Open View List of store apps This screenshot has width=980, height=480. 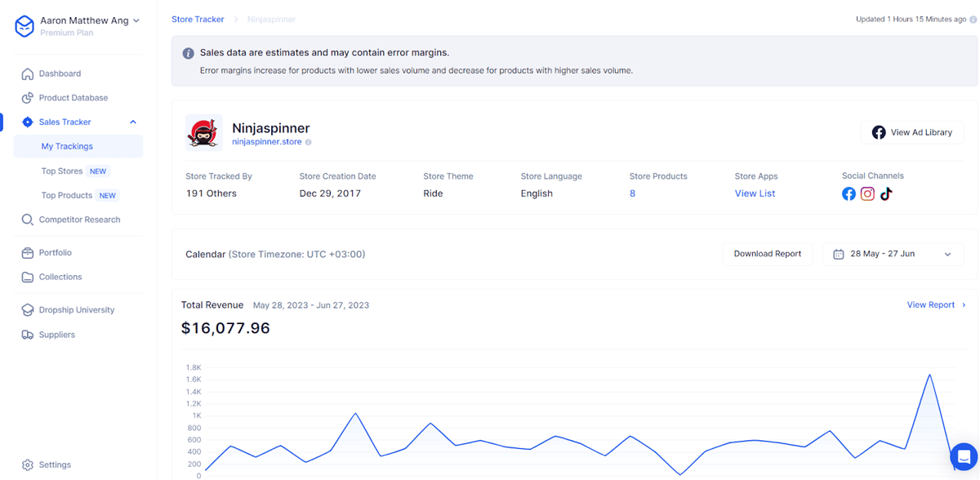[x=755, y=193]
